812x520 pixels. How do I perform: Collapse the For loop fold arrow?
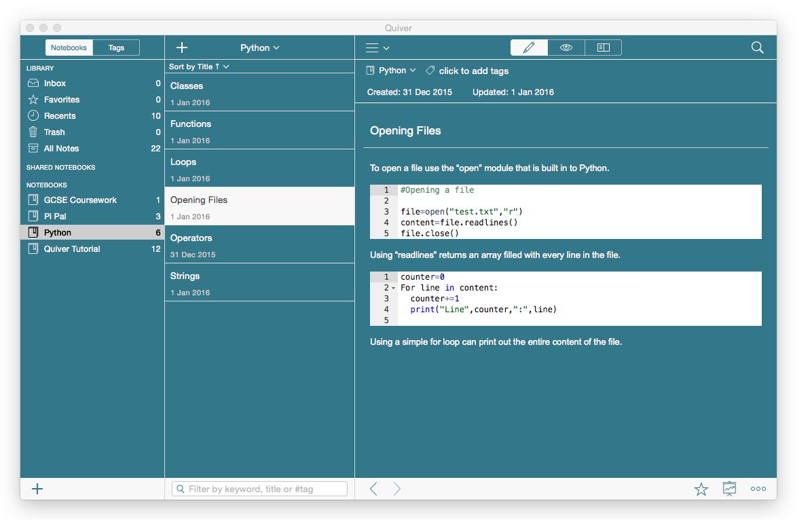tap(394, 288)
